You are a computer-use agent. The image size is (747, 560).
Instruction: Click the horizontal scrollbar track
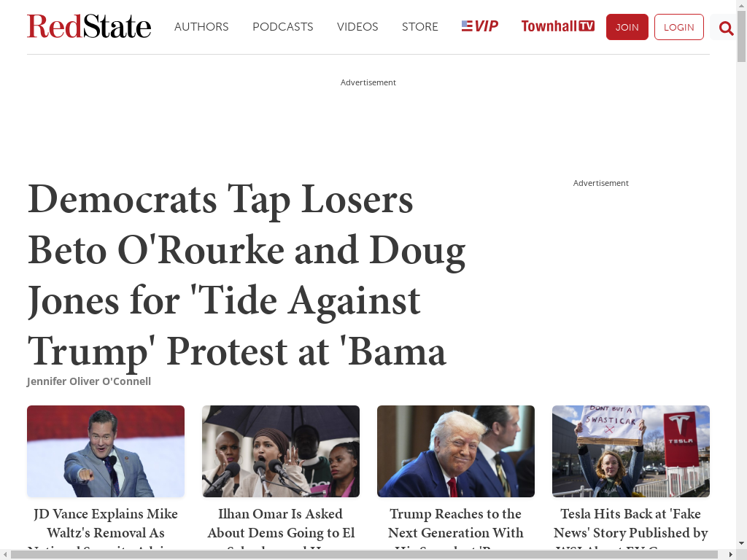[365, 555]
